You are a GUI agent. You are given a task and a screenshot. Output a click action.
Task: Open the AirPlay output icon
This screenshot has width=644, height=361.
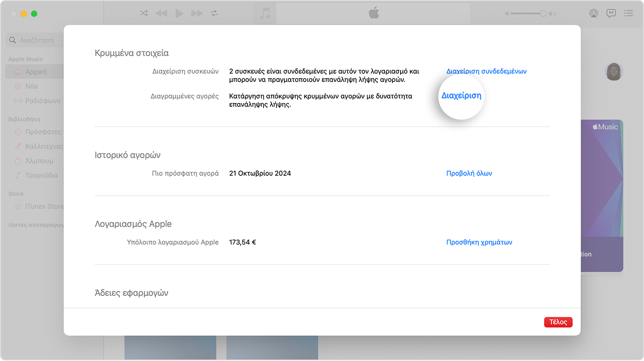click(x=594, y=13)
